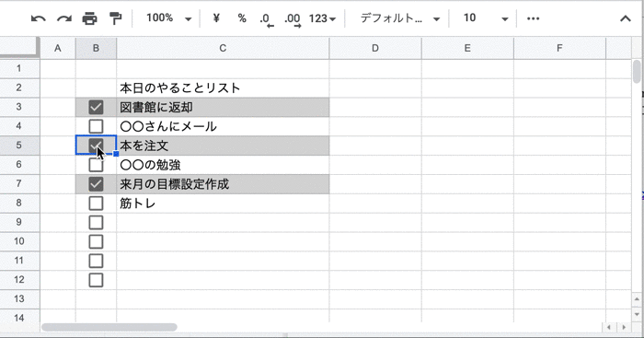
Task: Check the 筋トレ checkbox
Action: click(96, 204)
